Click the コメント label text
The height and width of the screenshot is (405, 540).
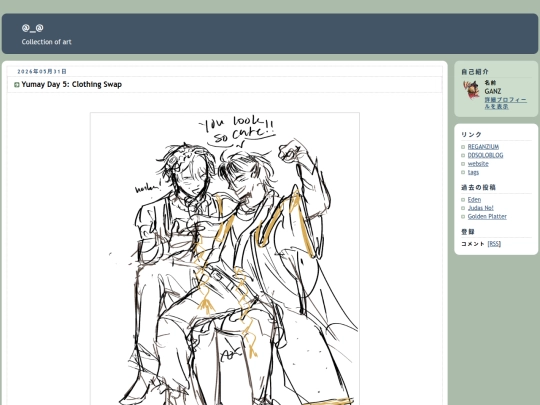(x=473, y=244)
